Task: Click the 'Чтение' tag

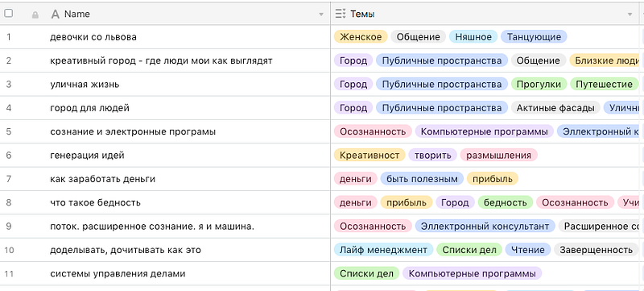Action: click(528, 250)
